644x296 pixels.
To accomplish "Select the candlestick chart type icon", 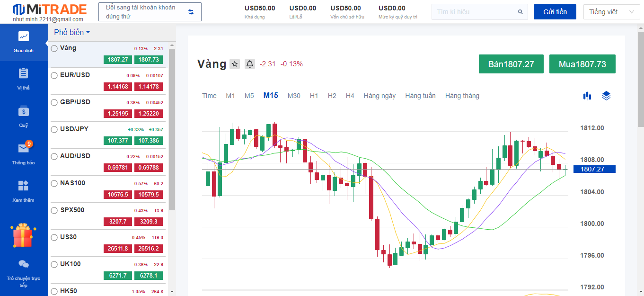I will tap(587, 96).
